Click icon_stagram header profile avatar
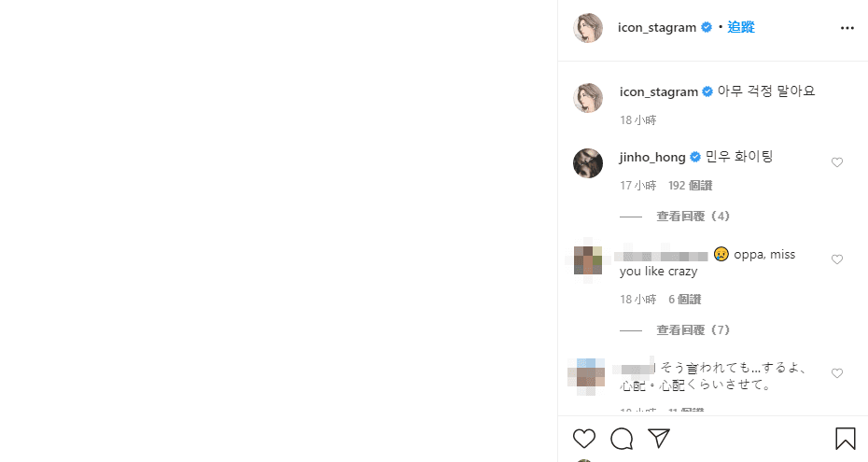Image resolution: width=868 pixels, height=462 pixels. [588, 28]
